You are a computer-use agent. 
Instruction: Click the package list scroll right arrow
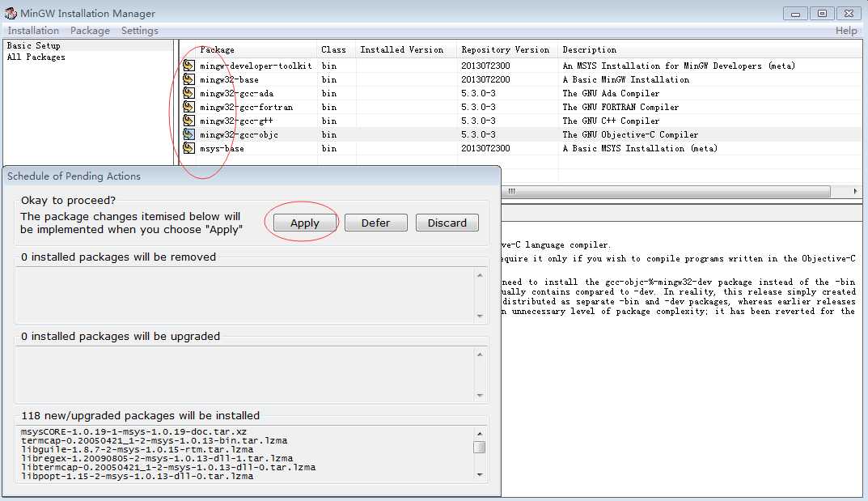[x=855, y=191]
